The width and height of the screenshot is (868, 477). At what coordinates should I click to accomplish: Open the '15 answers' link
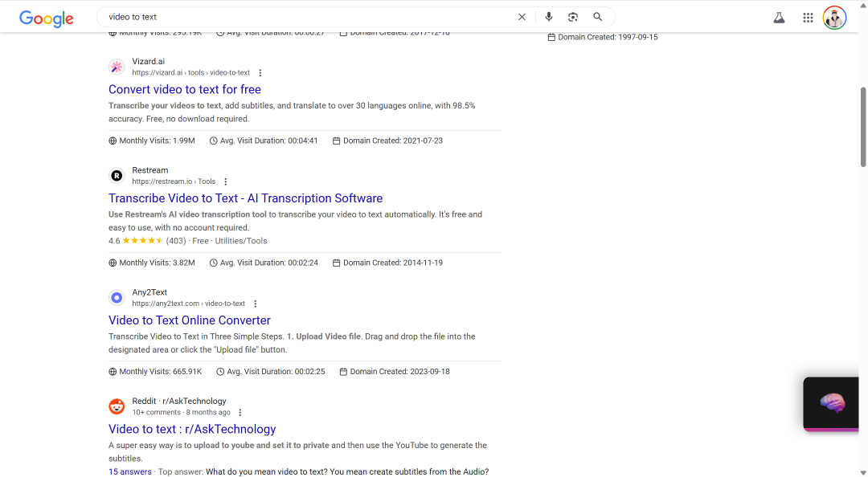click(x=130, y=472)
